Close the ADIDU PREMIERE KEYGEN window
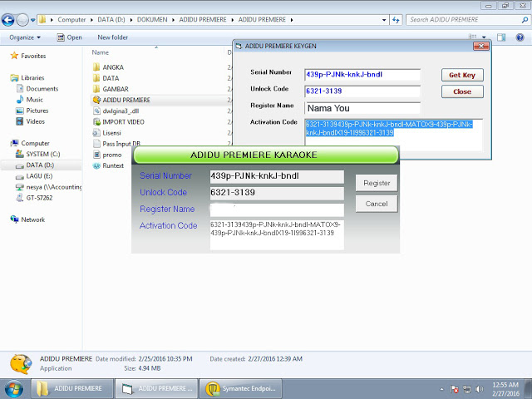The image size is (532, 399). [x=481, y=46]
